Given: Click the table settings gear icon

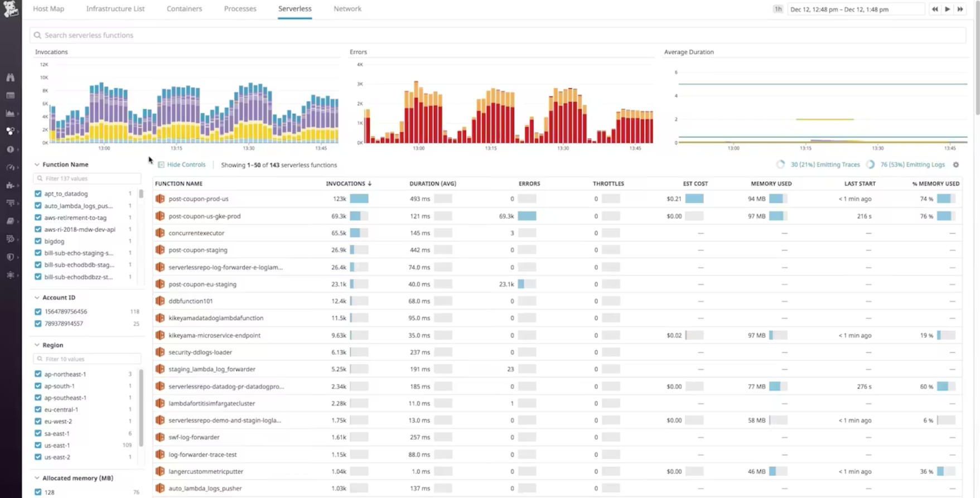Looking at the screenshot, I should tap(956, 165).
